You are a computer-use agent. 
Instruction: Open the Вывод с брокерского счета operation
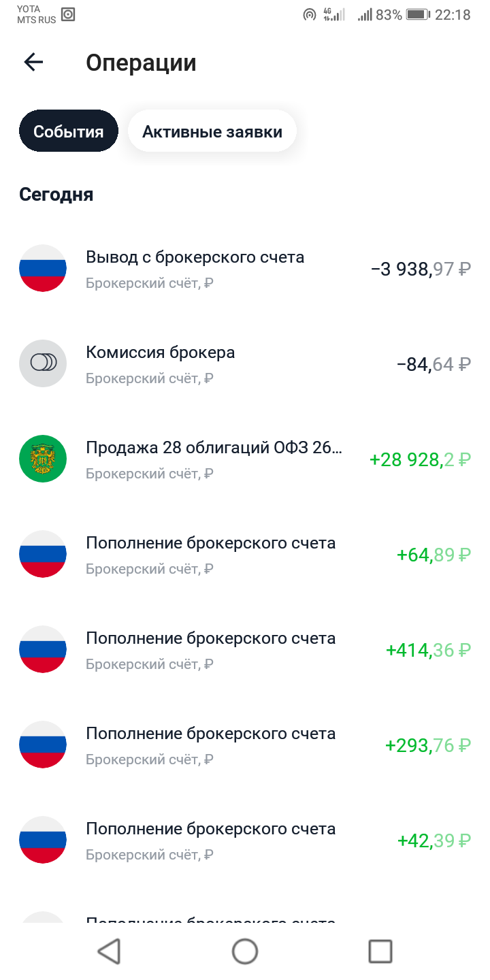(x=245, y=268)
